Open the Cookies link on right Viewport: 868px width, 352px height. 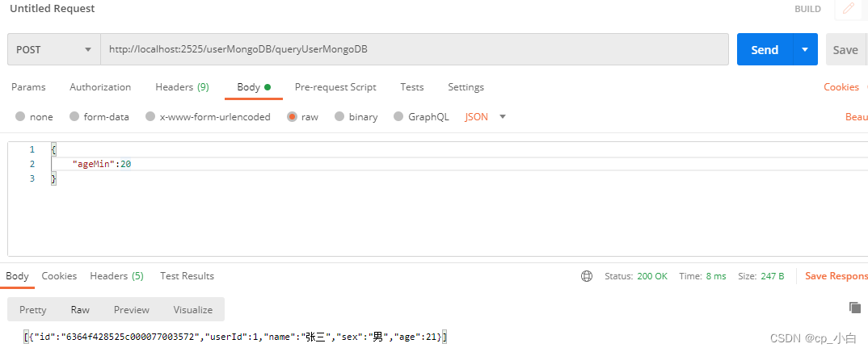[841, 86]
